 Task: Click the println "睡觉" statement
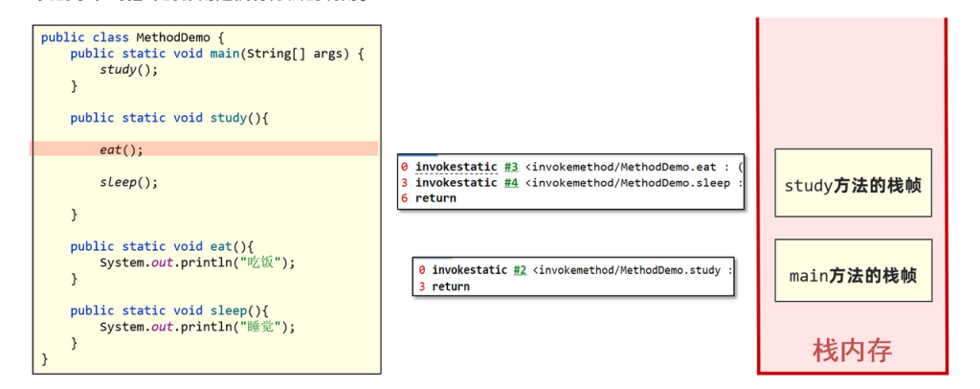coord(197,327)
